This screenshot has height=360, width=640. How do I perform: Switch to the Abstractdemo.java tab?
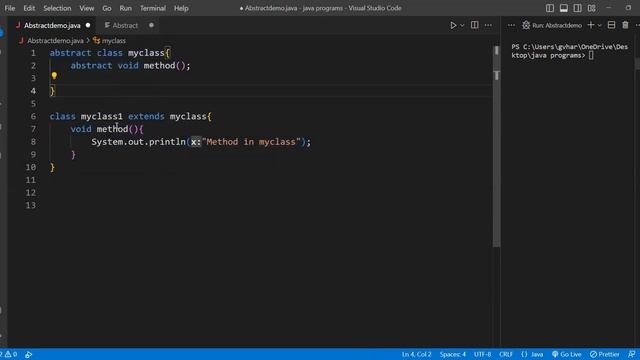click(52, 25)
